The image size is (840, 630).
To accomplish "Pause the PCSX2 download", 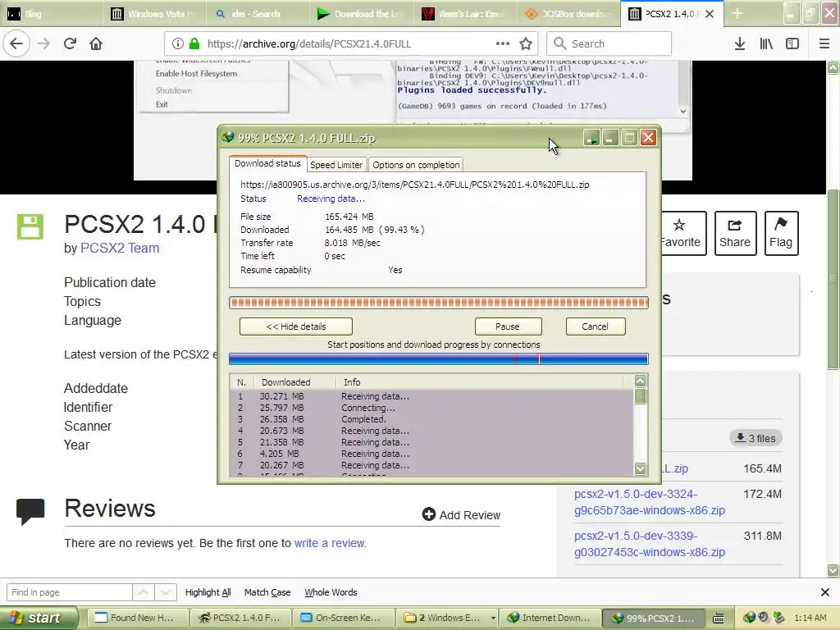I will [508, 326].
